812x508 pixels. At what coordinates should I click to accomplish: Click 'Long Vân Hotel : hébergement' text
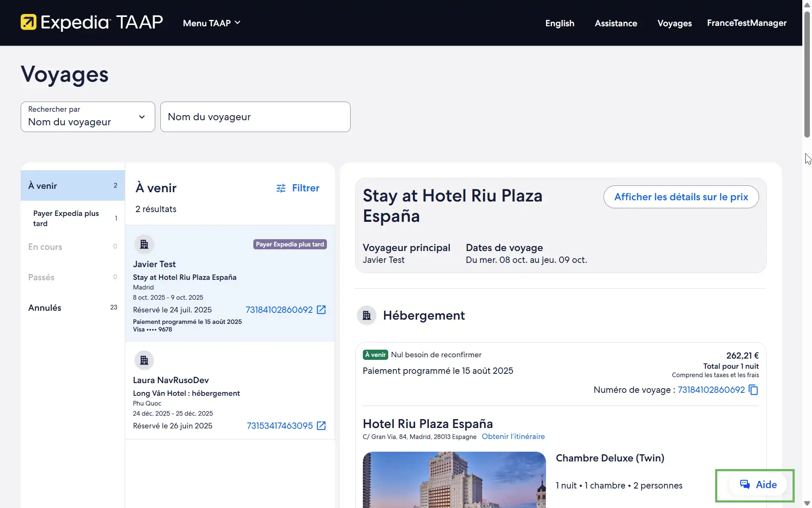[x=187, y=393]
